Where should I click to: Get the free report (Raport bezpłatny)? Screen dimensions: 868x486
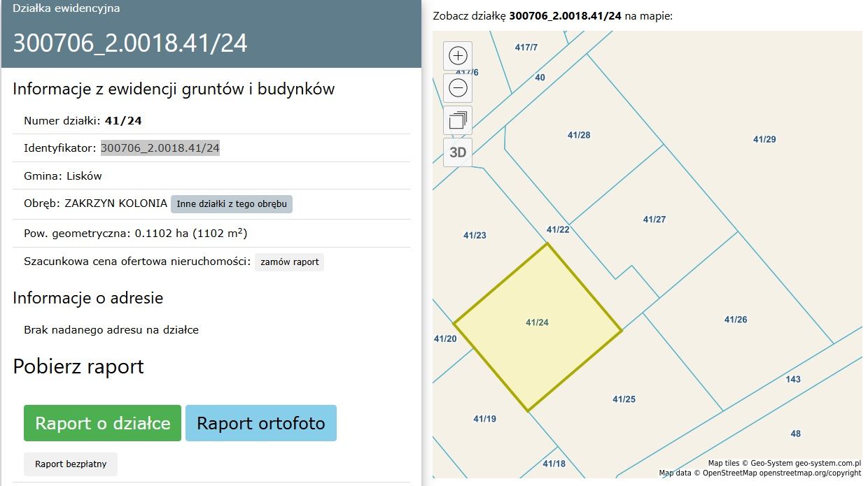(x=71, y=464)
